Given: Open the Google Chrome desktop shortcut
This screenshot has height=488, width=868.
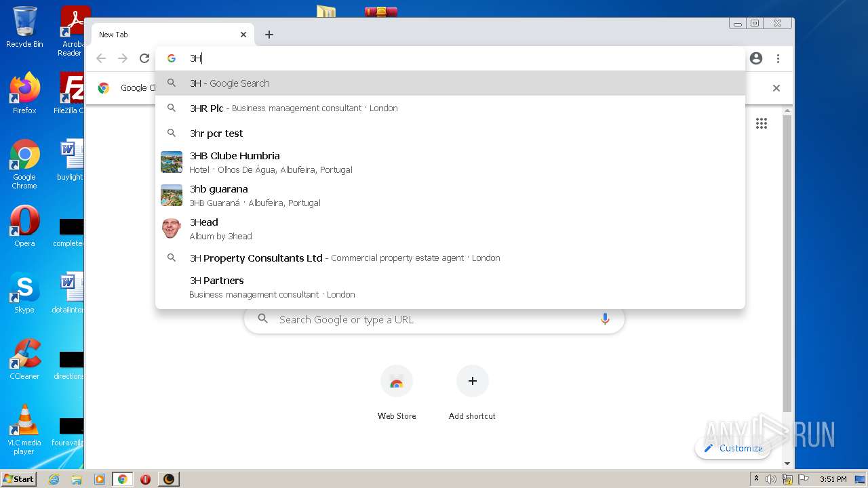Looking at the screenshot, I should point(24,165).
